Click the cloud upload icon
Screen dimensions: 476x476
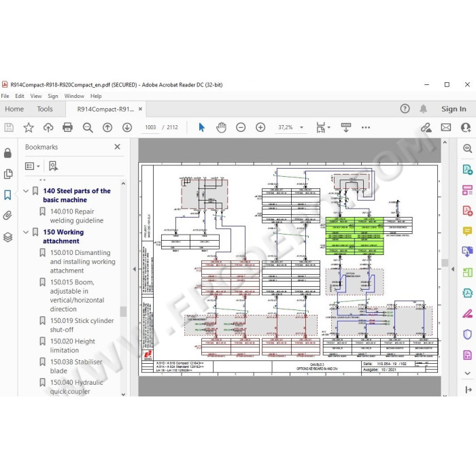coord(48,128)
